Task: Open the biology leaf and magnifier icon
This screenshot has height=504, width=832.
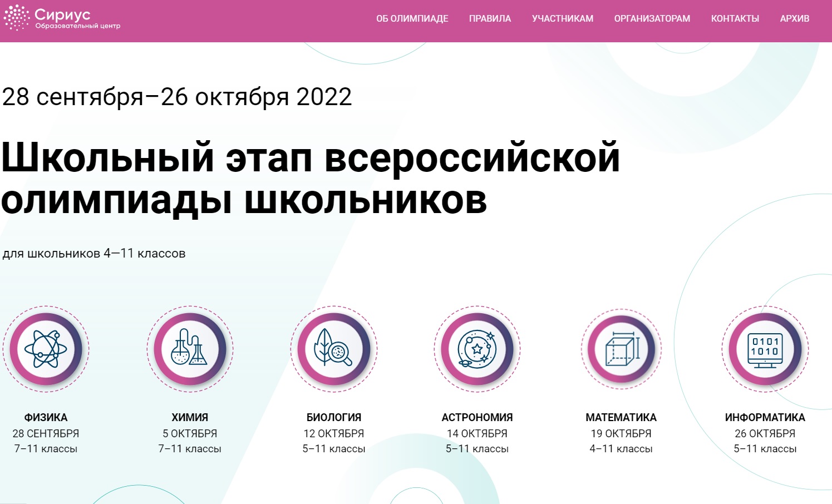Action: pyautogui.click(x=334, y=349)
